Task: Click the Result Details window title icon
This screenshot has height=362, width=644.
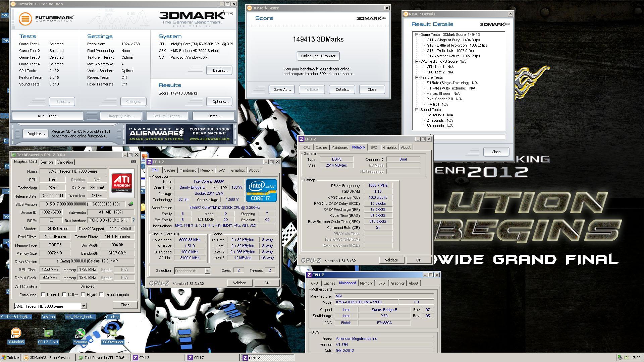Action: [406, 14]
